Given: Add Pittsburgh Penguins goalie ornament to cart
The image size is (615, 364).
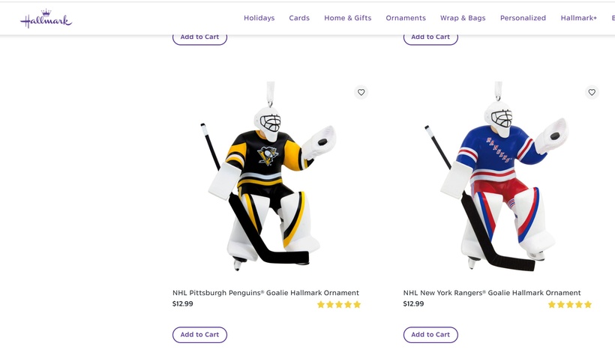Looking at the screenshot, I should [x=199, y=335].
